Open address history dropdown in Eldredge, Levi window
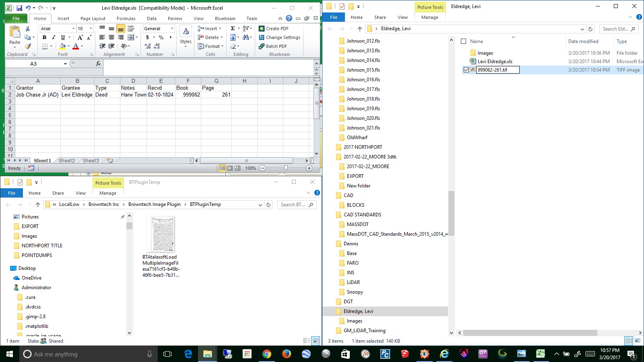Image resolution: width=644 pixels, height=362 pixels. [x=582, y=29]
